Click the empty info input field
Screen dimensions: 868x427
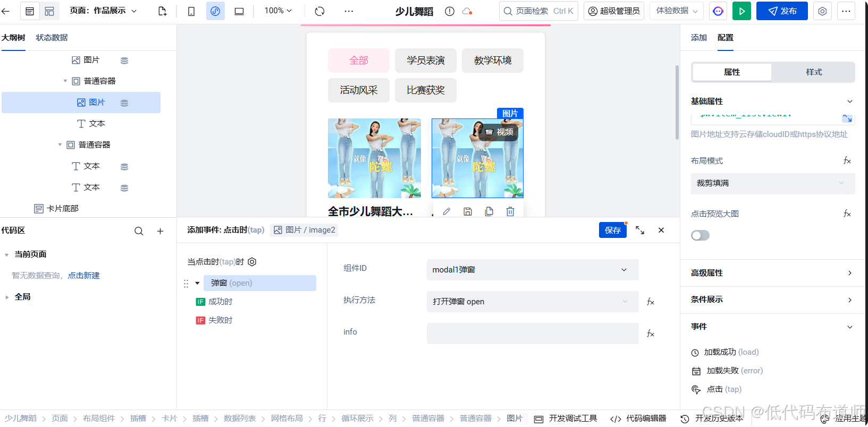click(x=533, y=334)
